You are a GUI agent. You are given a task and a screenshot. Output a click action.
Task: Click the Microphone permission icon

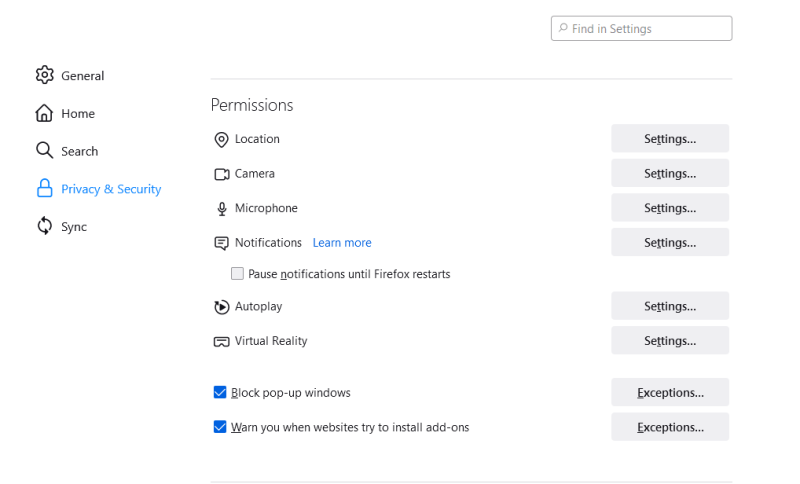click(x=222, y=209)
